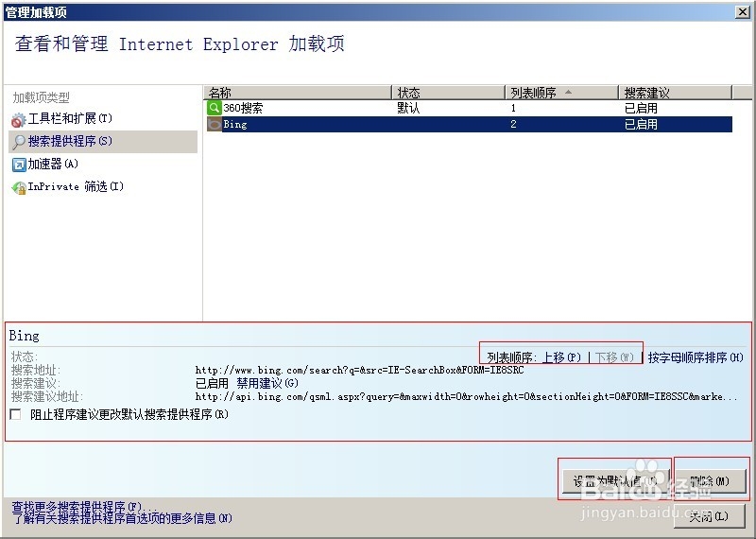
Task: Click the api.bing.com suggestion URL
Action: click(x=466, y=397)
